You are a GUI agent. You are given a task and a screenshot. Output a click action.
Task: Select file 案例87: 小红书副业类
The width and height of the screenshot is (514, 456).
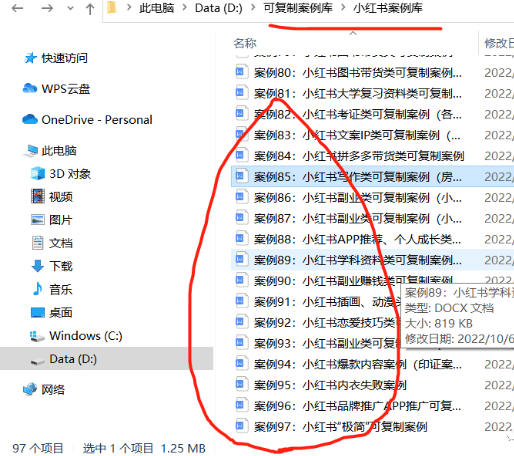coord(358,218)
